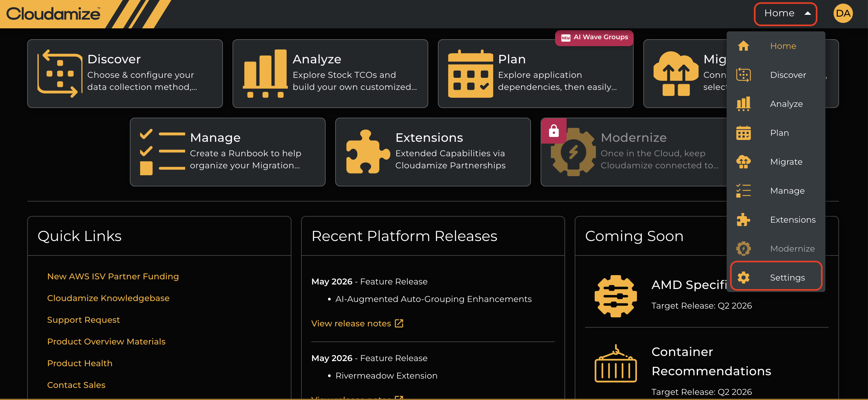
Task: Click the Settings gear icon in menu
Action: 743,277
